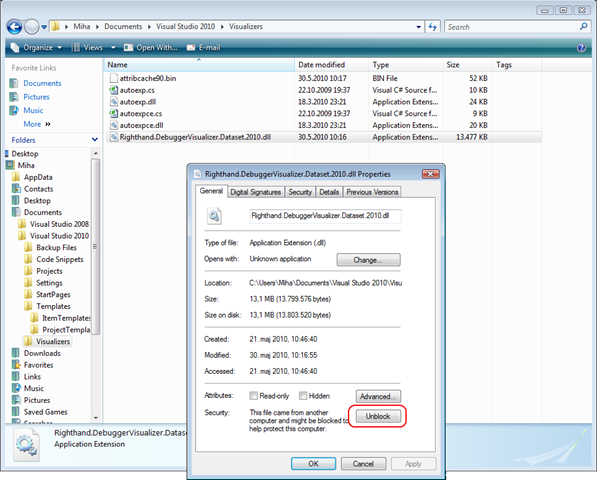
Task: Click the refresh icon next to address bar
Action: pyautogui.click(x=433, y=27)
